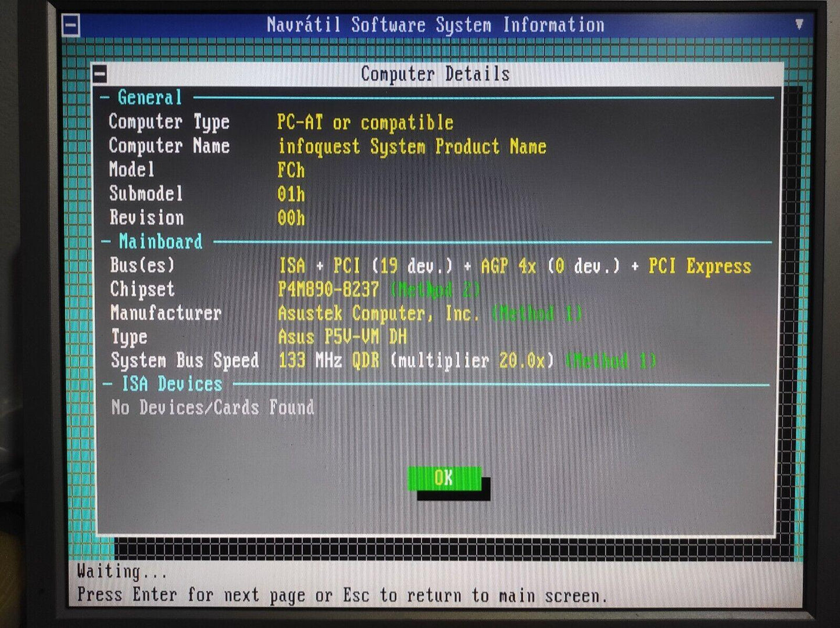Click the dash marker beside ISA Devices section

coord(106,383)
